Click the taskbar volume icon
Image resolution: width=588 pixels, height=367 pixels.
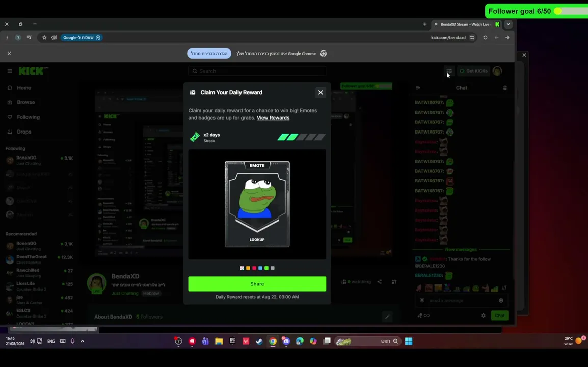coord(32,341)
